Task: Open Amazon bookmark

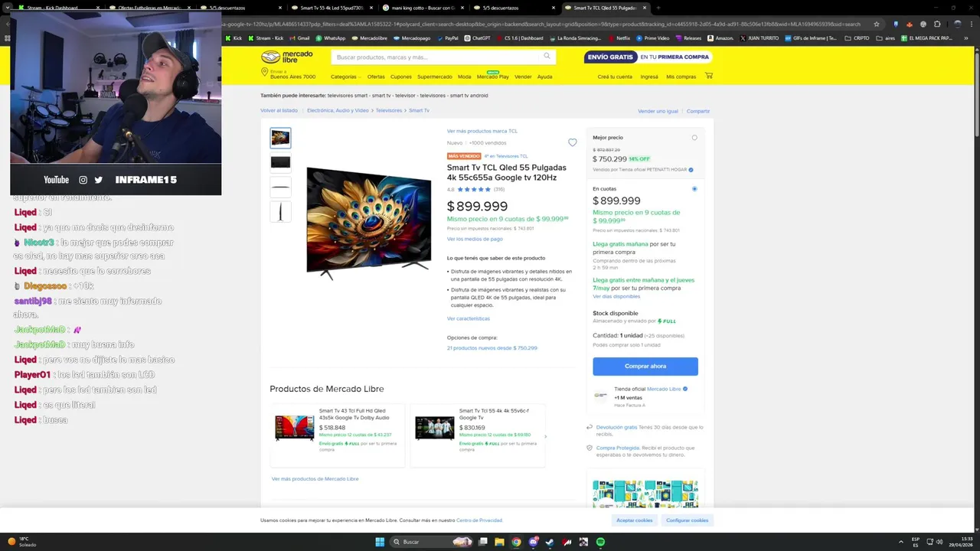Action: tap(720, 37)
